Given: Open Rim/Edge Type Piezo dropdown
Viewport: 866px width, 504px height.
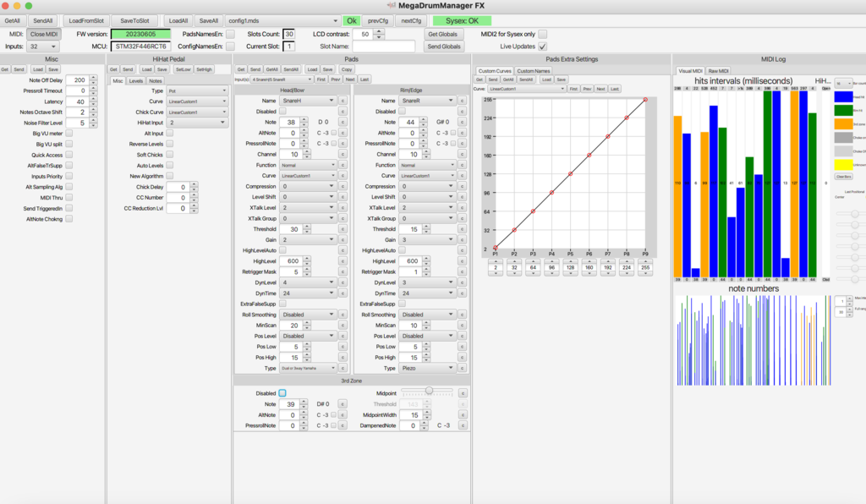Looking at the screenshot, I should point(427,368).
